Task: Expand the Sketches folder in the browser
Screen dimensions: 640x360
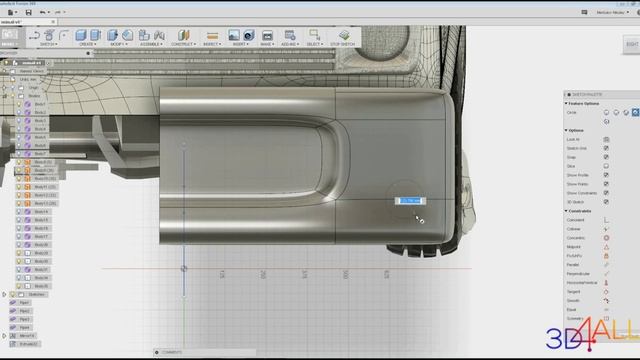Action: [4, 294]
